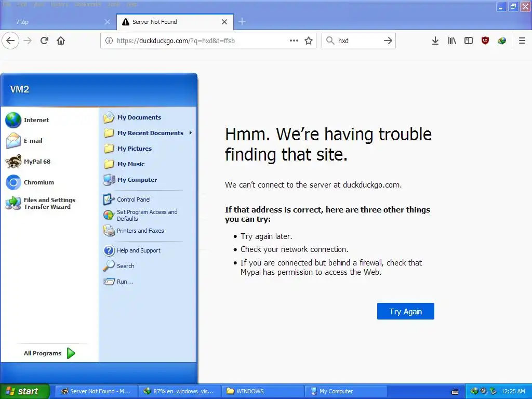Close the Server Not Found tab
This screenshot has width=532, height=399.
coord(224,22)
